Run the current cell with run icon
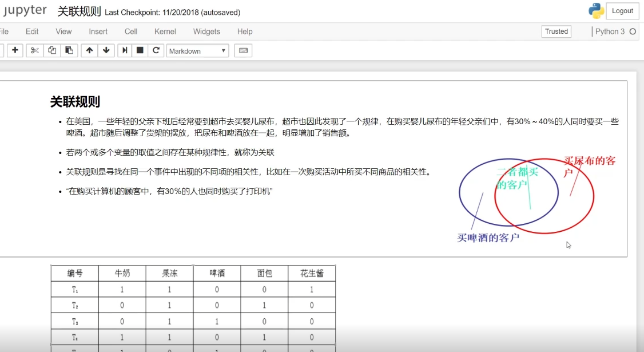 point(125,50)
